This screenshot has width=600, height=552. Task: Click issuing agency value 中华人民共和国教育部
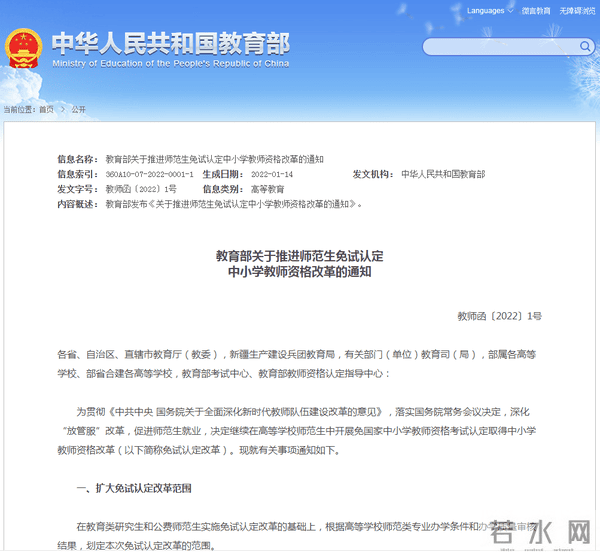(443, 174)
